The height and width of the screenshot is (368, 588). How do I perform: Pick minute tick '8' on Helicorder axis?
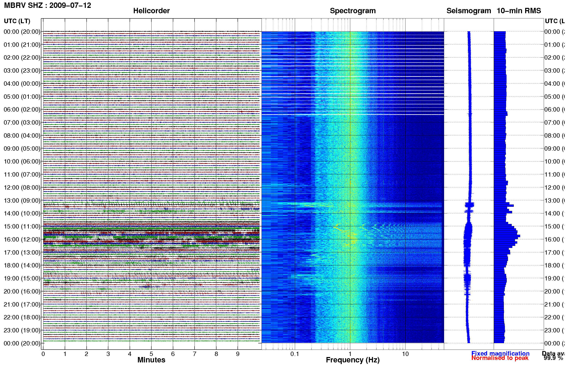point(216,354)
